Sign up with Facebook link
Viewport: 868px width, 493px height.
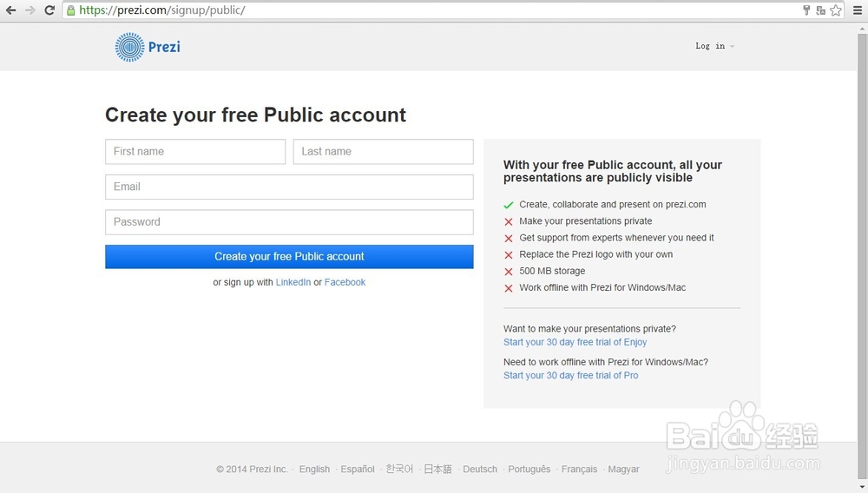(x=345, y=282)
